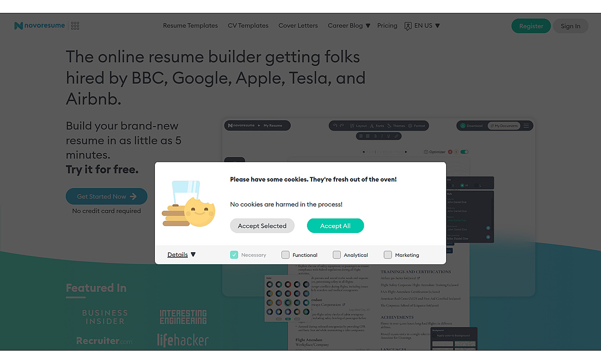The image size is (601, 364).
Task: Open the EN US language dropdown
Action: coord(427,26)
